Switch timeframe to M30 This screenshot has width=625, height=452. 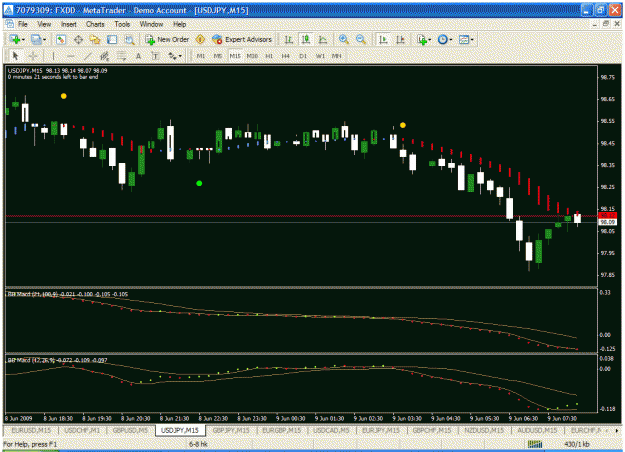pos(252,56)
